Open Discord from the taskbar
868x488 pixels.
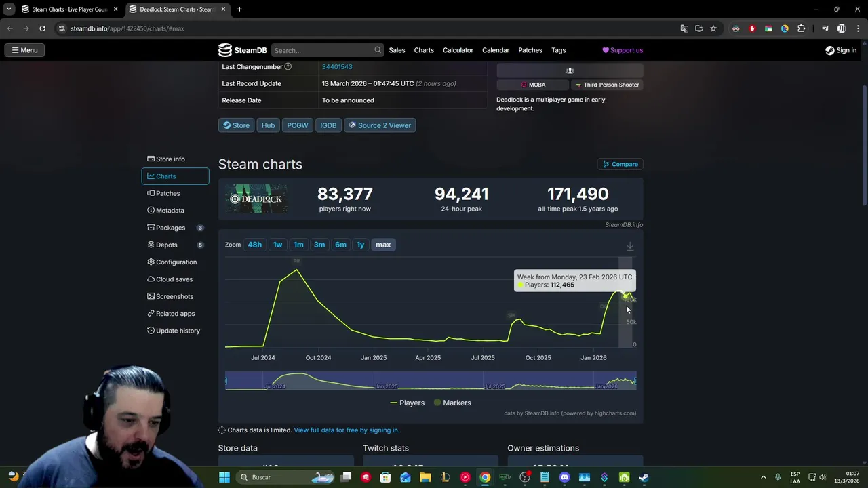tap(564, 477)
